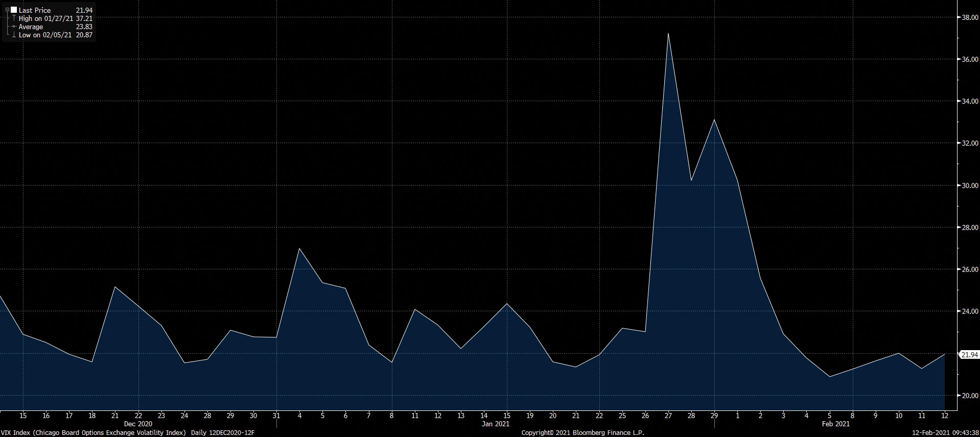Click the 38.00 y-axis label
Image resolution: width=980 pixels, height=437 pixels.
(970, 17)
